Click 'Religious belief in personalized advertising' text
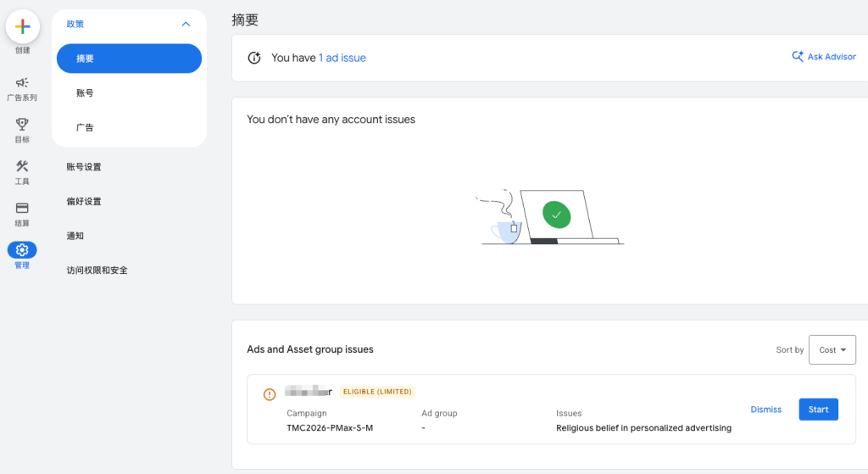This screenshot has height=474, width=868. click(x=644, y=428)
